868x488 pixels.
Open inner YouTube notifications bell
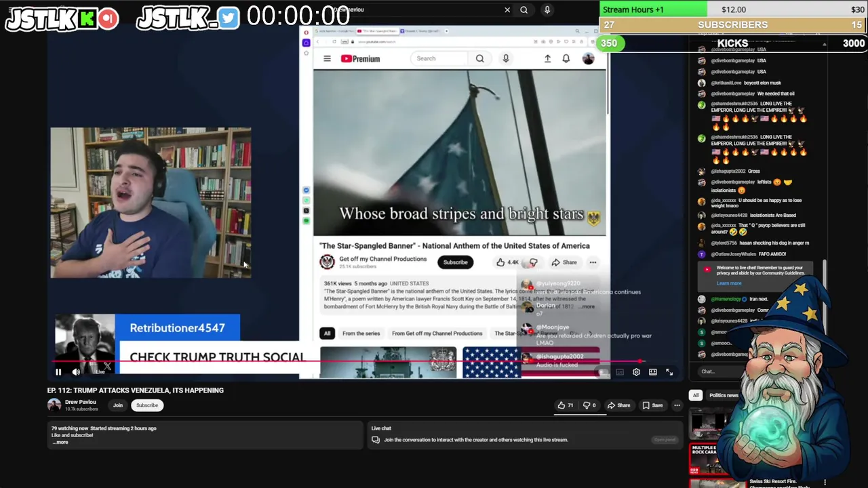[x=566, y=58]
